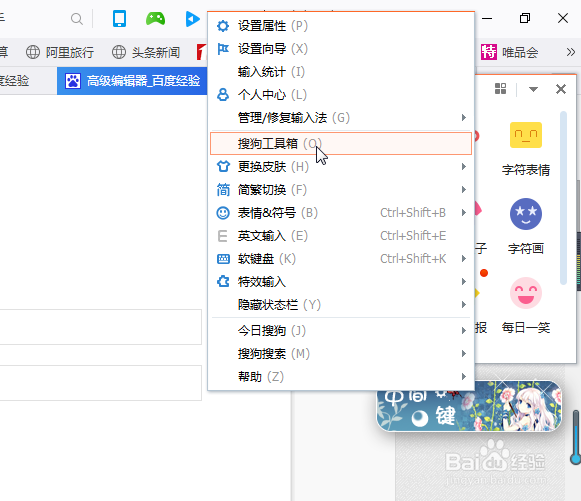Click 中 on Sogou status bar

(393, 397)
